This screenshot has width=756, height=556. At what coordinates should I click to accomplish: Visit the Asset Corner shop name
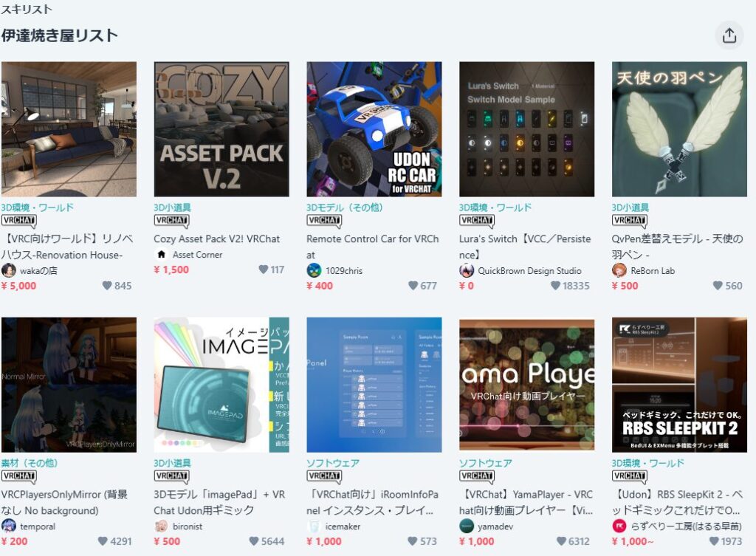(x=198, y=255)
